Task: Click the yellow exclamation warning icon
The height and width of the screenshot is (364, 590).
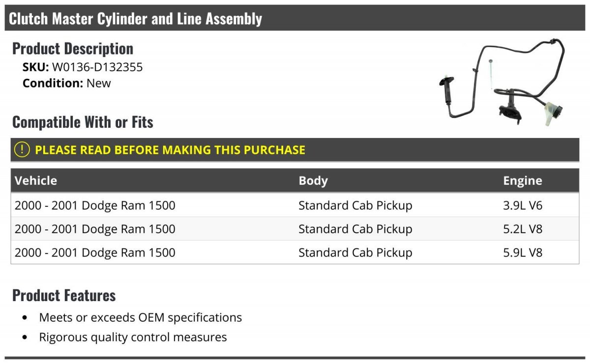Action: pos(22,150)
